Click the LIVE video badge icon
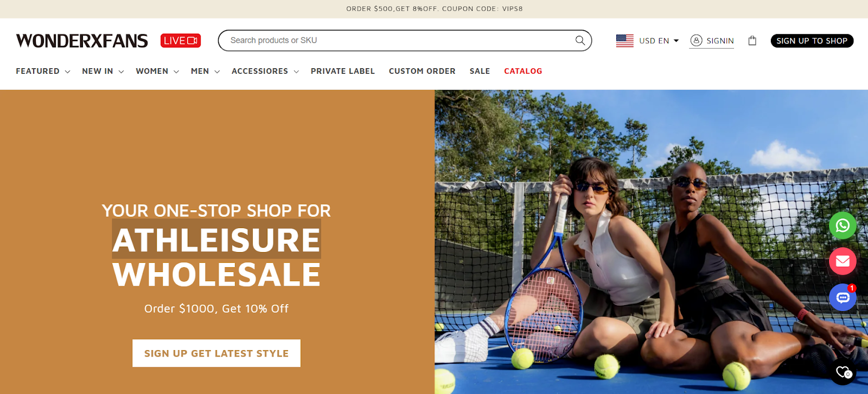 tap(181, 41)
